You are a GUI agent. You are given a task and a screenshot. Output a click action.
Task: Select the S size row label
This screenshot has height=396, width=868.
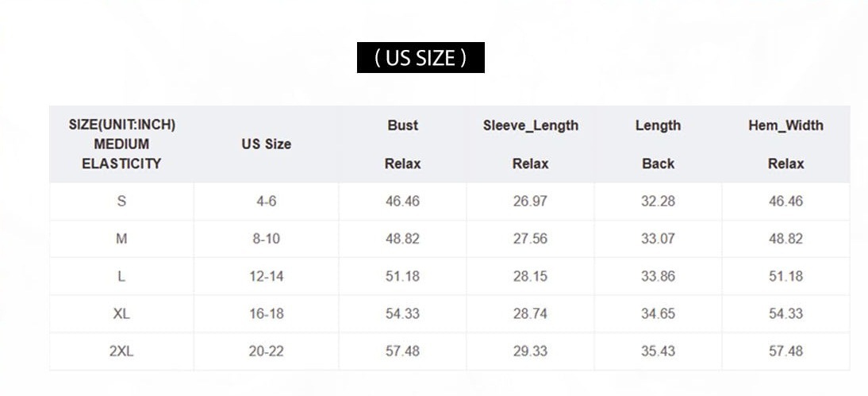point(121,202)
